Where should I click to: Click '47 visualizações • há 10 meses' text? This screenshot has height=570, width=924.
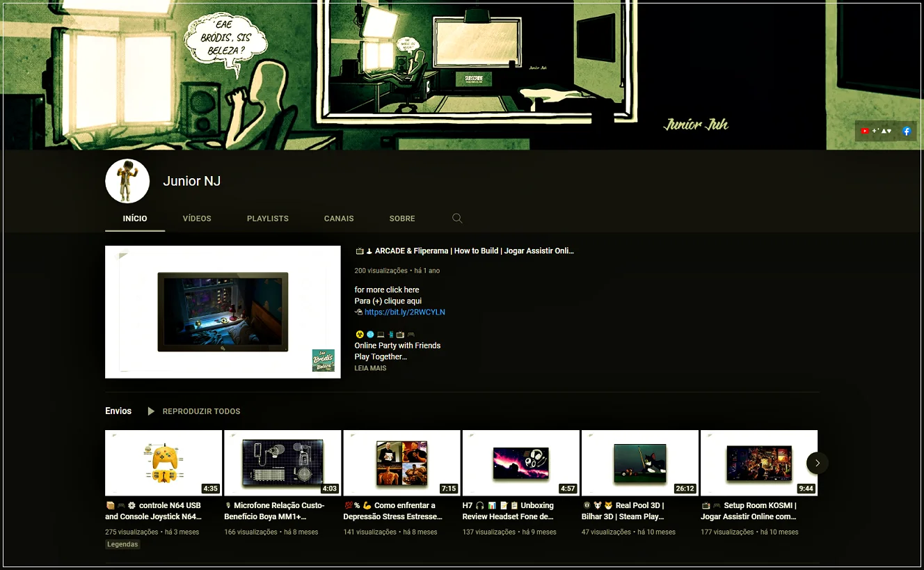[629, 532]
